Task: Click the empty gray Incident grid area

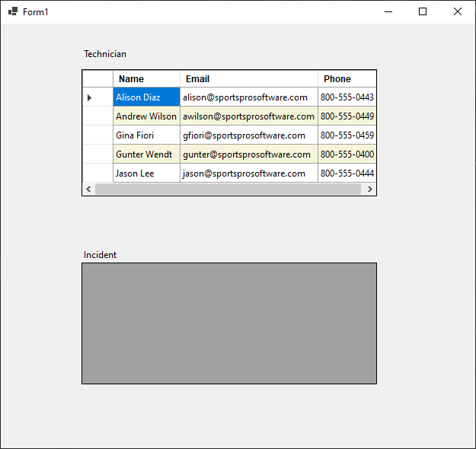Action: (x=229, y=323)
